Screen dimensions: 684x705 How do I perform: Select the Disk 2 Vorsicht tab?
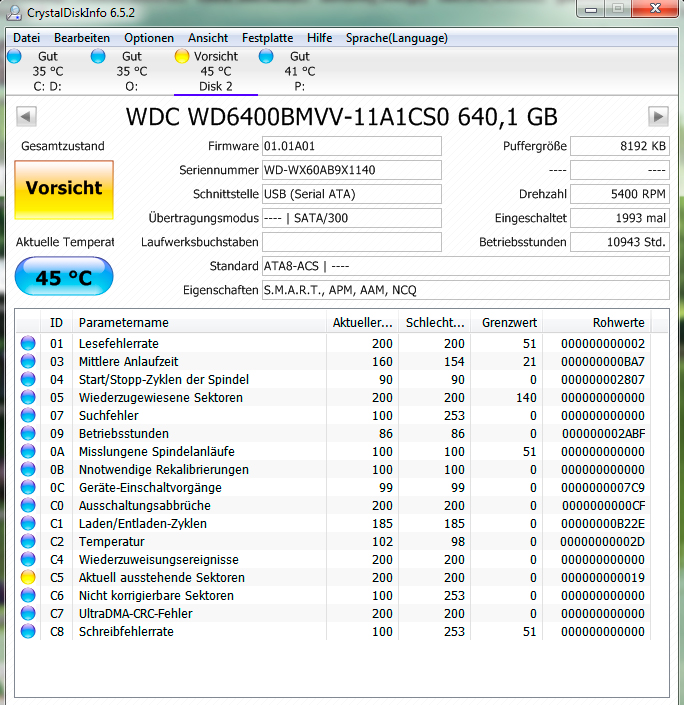click(216, 71)
